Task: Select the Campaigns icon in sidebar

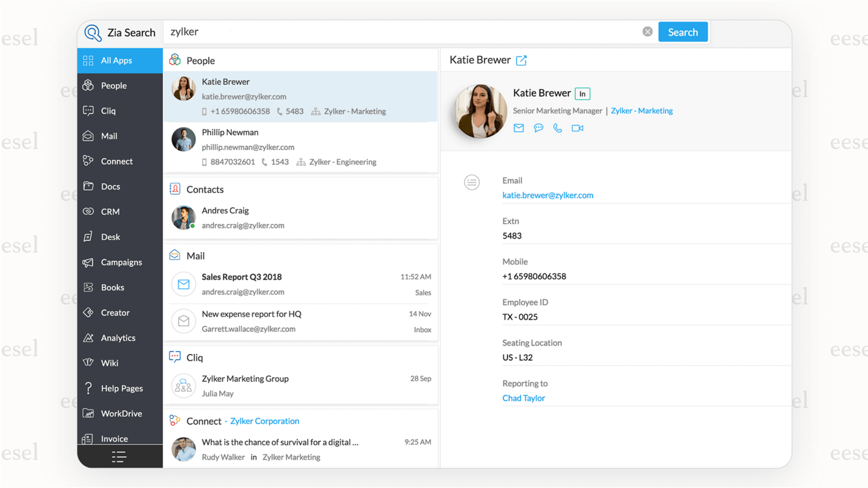Action: [121, 262]
